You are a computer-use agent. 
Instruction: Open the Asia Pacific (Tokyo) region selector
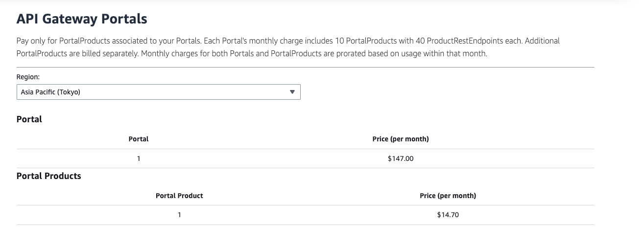(x=158, y=92)
